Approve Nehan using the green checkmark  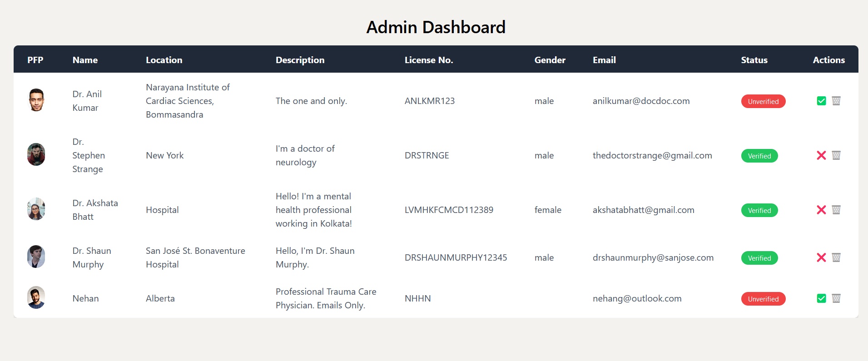click(x=821, y=298)
